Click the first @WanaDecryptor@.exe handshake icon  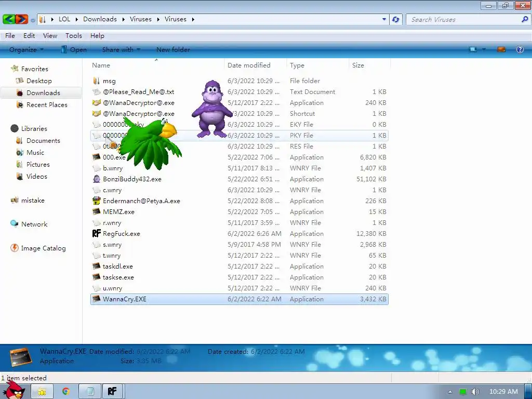coord(96,102)
